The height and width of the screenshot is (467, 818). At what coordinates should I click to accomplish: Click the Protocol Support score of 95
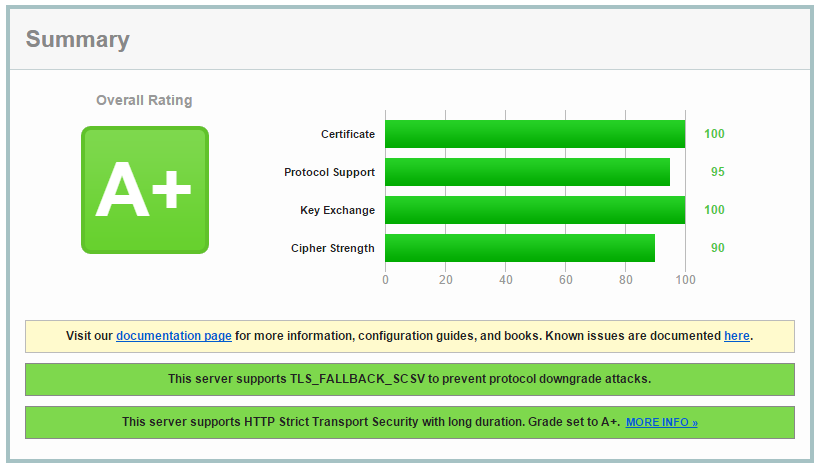click(x=717, y=172)
